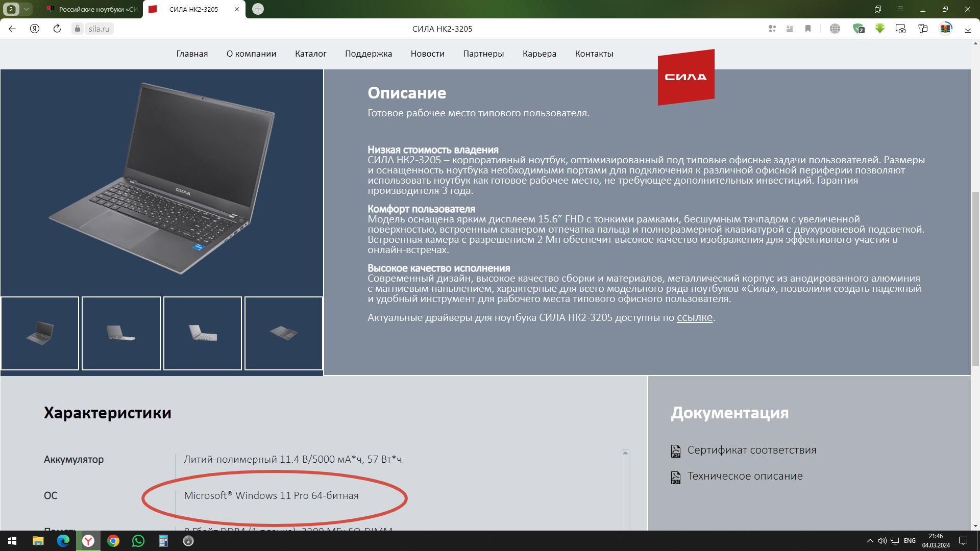Click the characteristics list scroll-up arrow
This screenshot has width=980, height=551.
625,453
